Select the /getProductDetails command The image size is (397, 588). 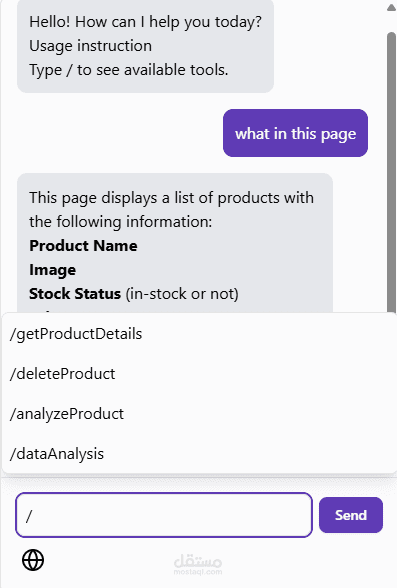click(x=199, y=334)
